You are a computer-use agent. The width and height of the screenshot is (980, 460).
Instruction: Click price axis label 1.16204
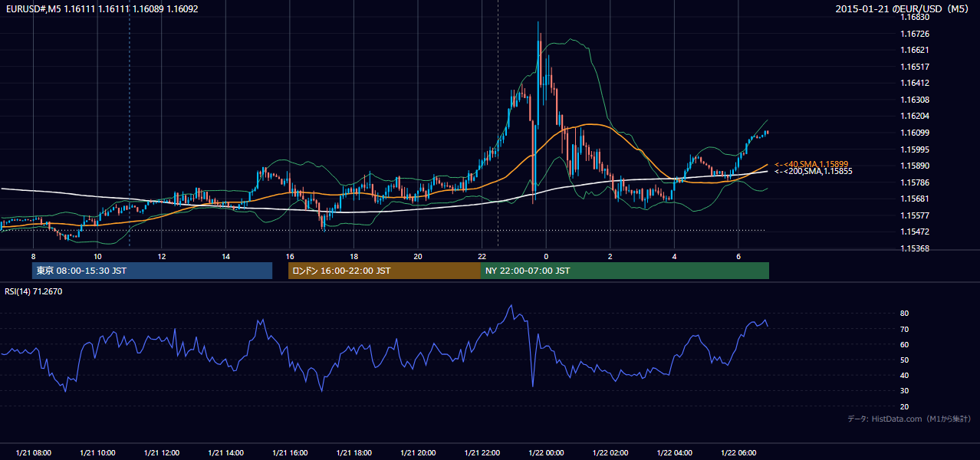[x=915, y=117]
